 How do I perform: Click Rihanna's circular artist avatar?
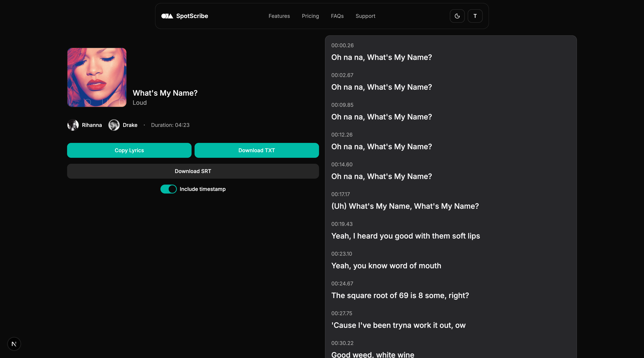(x=73, y=125)
